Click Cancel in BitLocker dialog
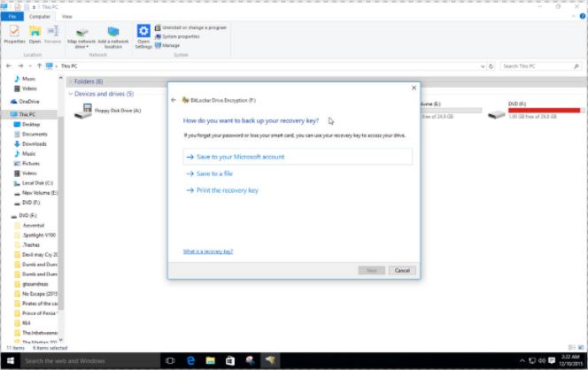 point(402,270)
